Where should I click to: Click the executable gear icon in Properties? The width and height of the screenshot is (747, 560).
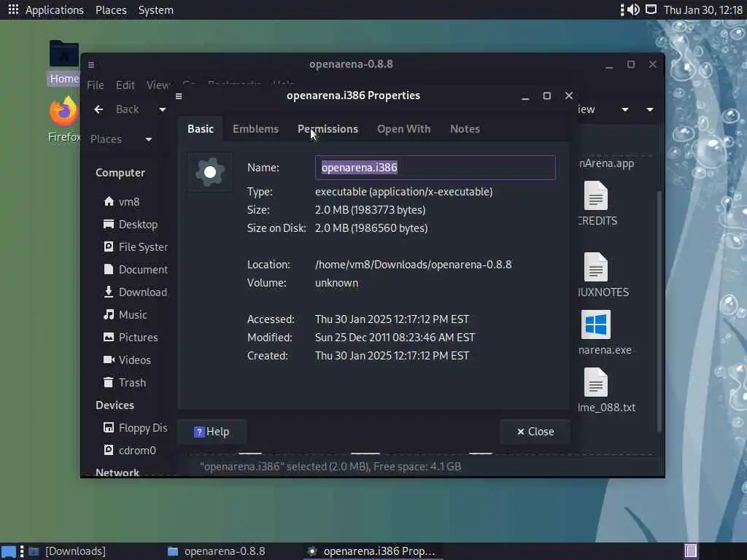coord(210,172)
